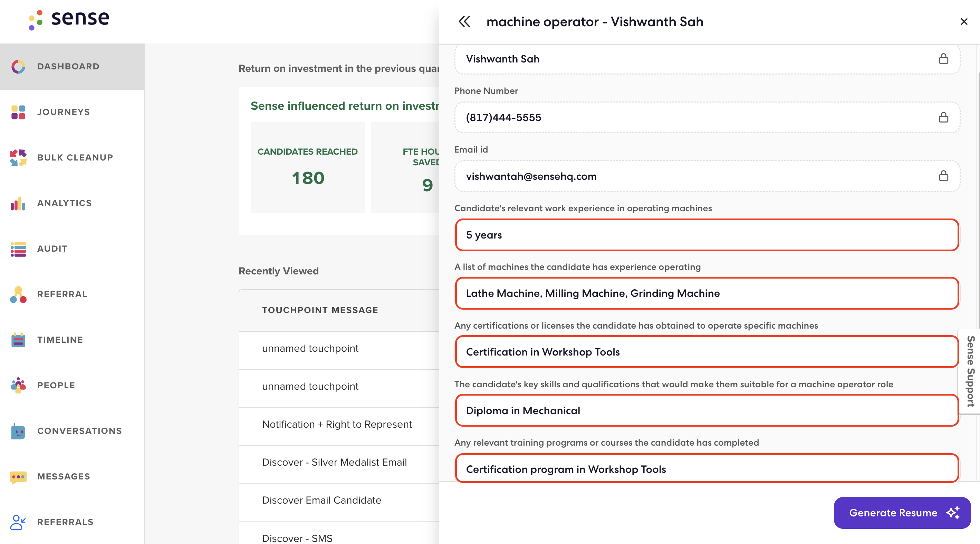980x544 pixels.
Task: Click the lock icon on Phone Number field
Action: (943, 117)
